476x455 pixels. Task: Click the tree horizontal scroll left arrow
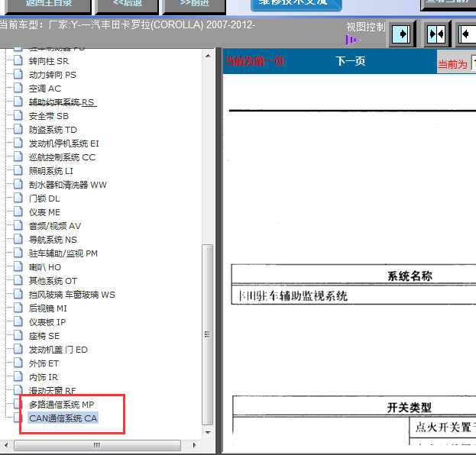coord(6,445)
